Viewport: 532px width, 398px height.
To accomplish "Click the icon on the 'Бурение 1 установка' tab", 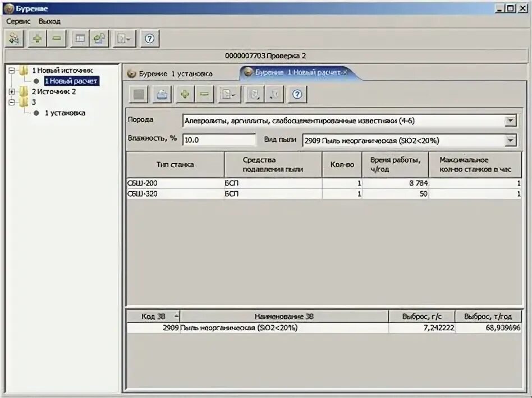I will click(131, 73).
